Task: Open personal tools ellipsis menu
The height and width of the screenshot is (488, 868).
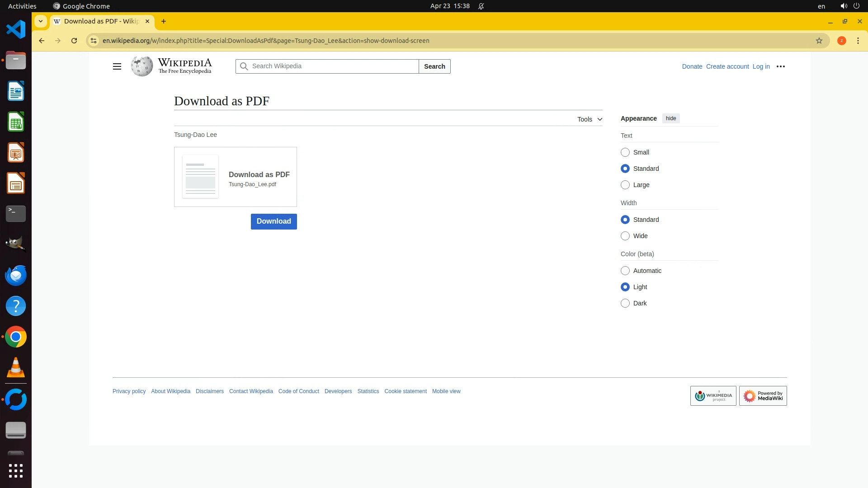Action: pyautogui.click(x=780, y=66)
